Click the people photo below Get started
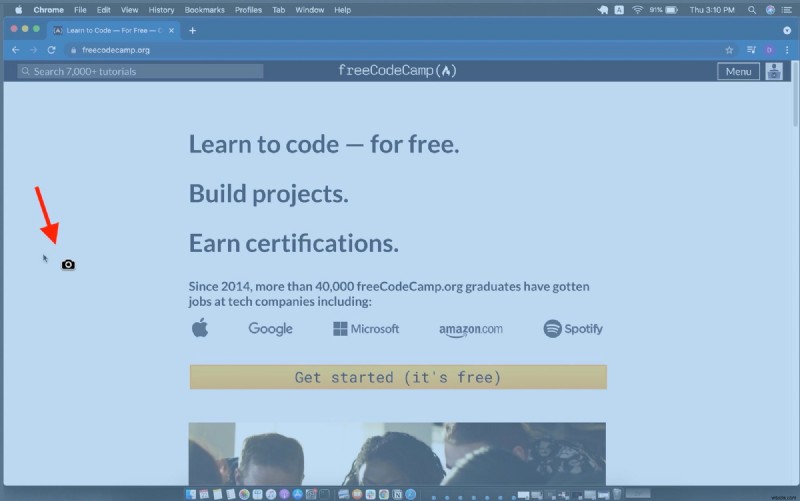Screen dimensions: 800x501 pyautogui.click(x=397, y=454)
